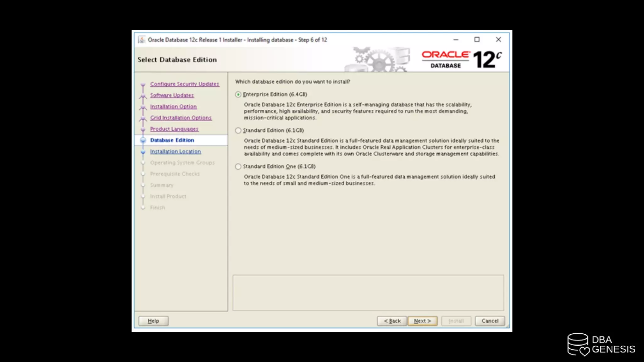Click the empty message area box
Screen dimensions: 644x362
click(x=368, y=293)
